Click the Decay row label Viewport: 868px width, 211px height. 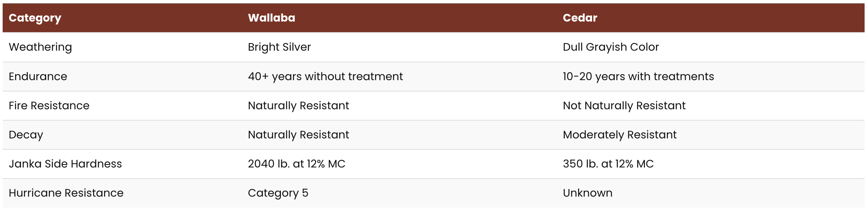(x=26, y=135)
